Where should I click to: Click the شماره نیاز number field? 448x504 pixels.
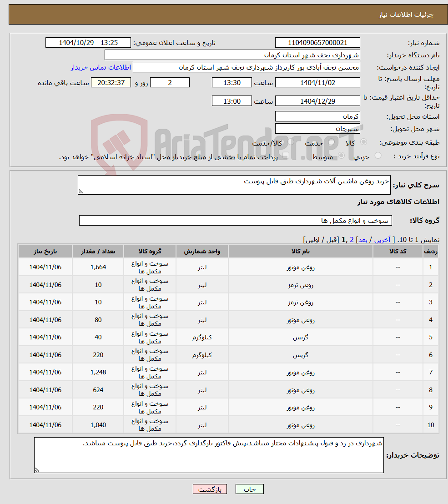click(317, 43)
